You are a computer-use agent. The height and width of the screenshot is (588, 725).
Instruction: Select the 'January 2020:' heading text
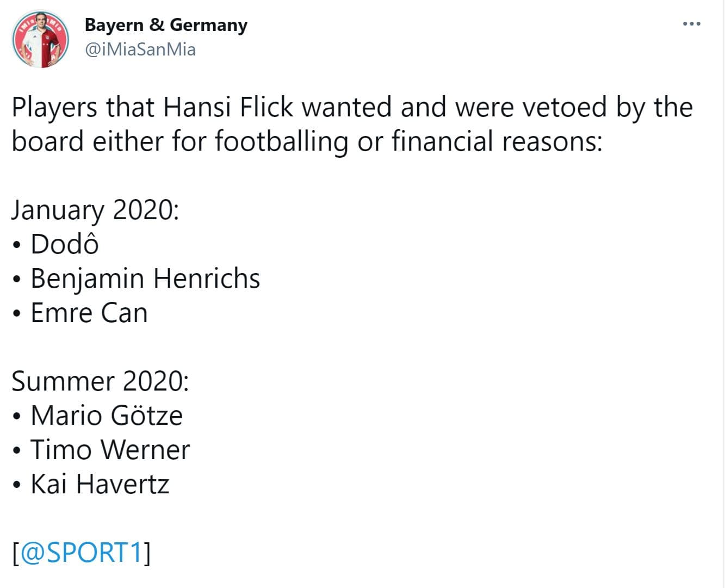[95, 211]
